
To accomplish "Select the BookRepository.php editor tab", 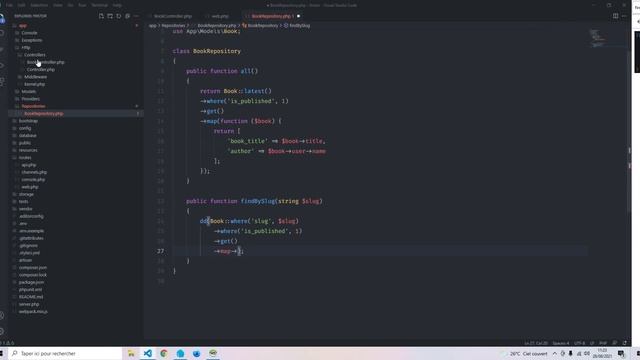I will click(271, 16).
